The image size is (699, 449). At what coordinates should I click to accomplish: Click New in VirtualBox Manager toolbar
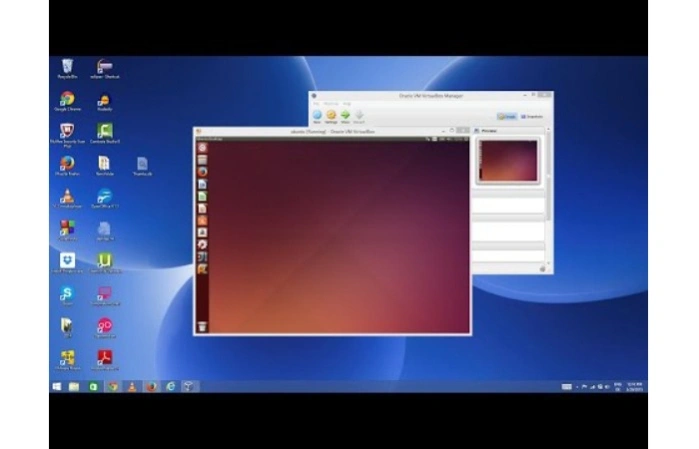(317, 116)
